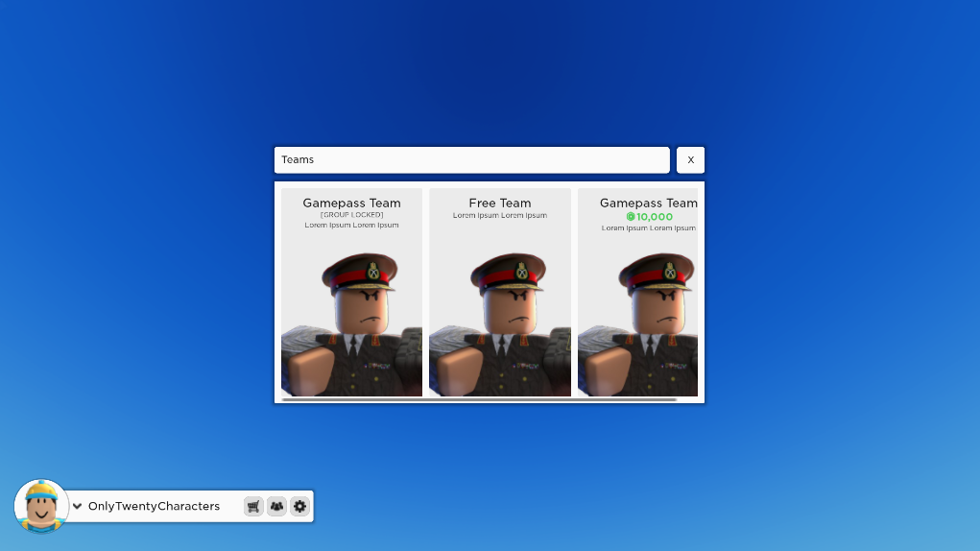Open the shop cart icon
Screen dimensions: 980x551
click(x=253, y=506)
